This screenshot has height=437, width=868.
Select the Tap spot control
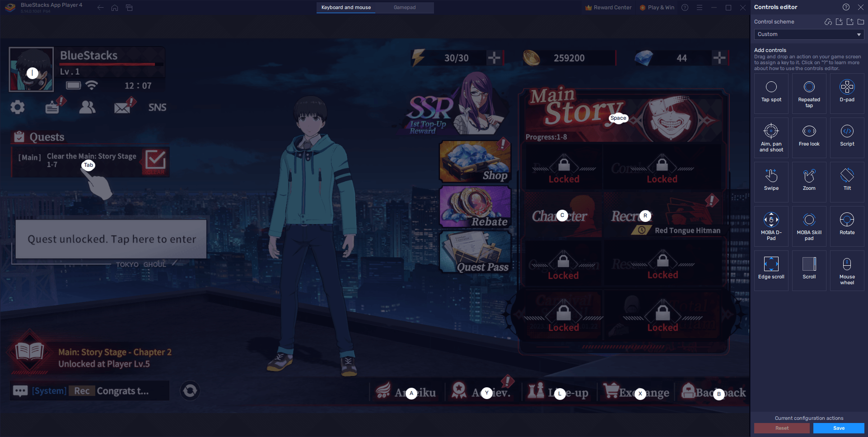(771, 93)
